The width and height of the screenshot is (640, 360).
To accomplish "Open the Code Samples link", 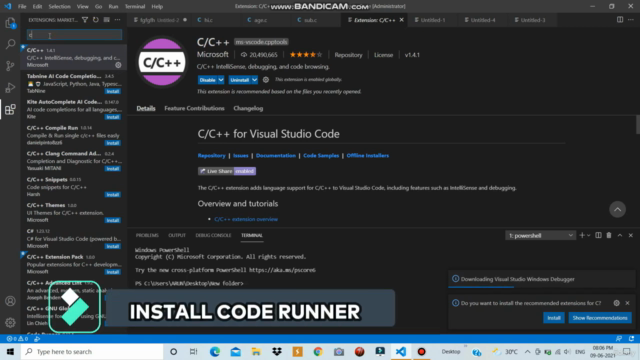I will coord(321,156).
